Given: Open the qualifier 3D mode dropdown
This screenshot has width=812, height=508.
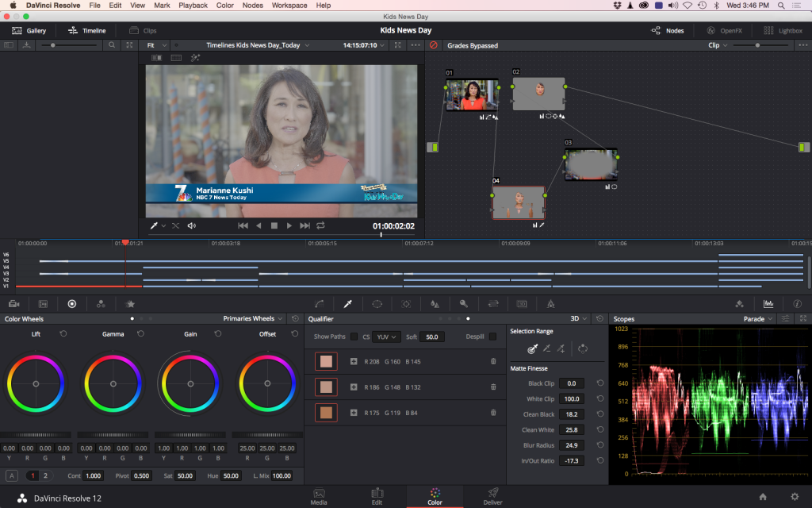Looking at the screenshot, I should pos(578,318).
